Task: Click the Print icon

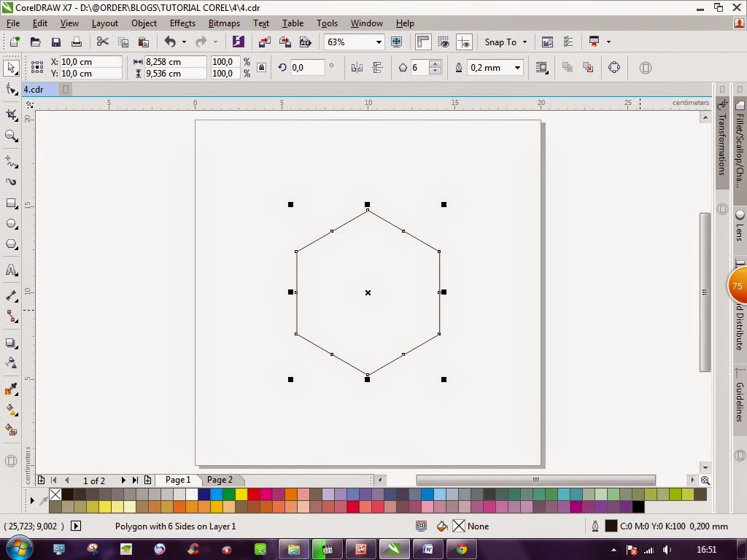Action: pos(76,42)
